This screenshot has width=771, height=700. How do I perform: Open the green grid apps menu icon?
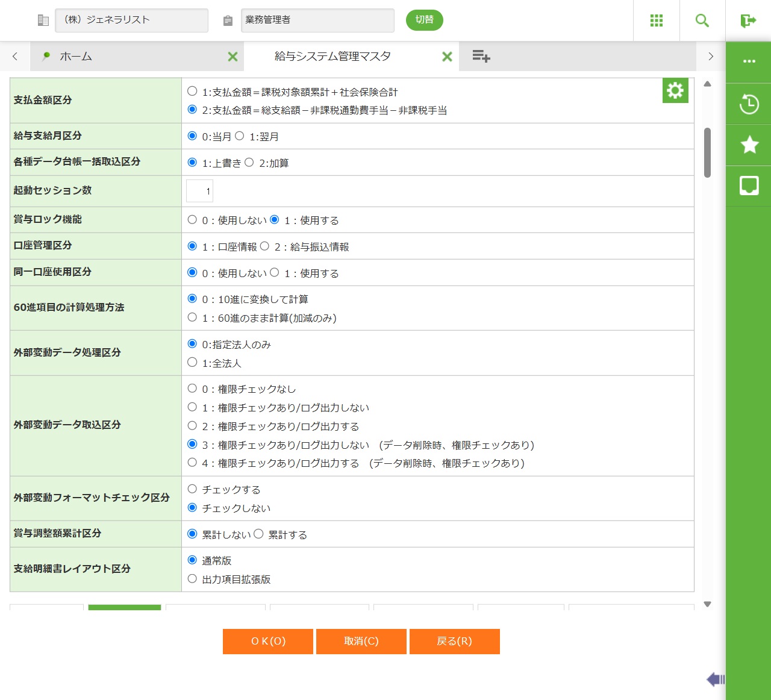tap(657, 20)
